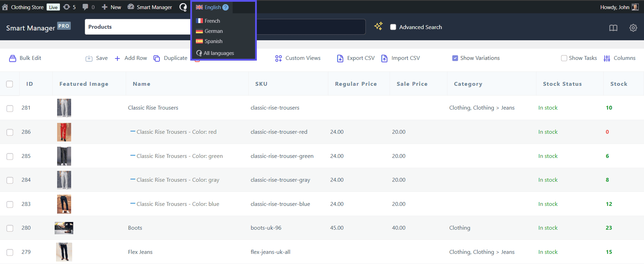Click the Classic Rise Trousers featured image
The height and width of the screenshot is (264, 644).
[64, 108]
